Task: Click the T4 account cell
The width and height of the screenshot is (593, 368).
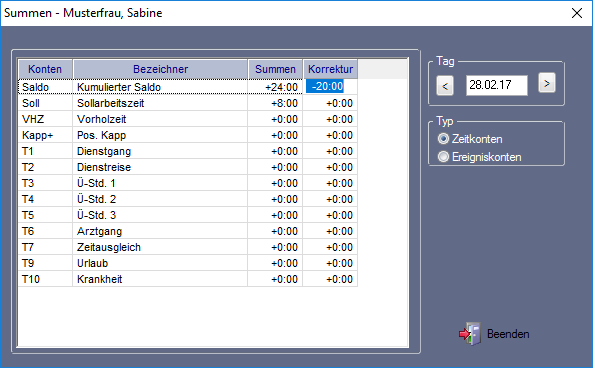Action: pyautogui.click(x=45, y=199)
